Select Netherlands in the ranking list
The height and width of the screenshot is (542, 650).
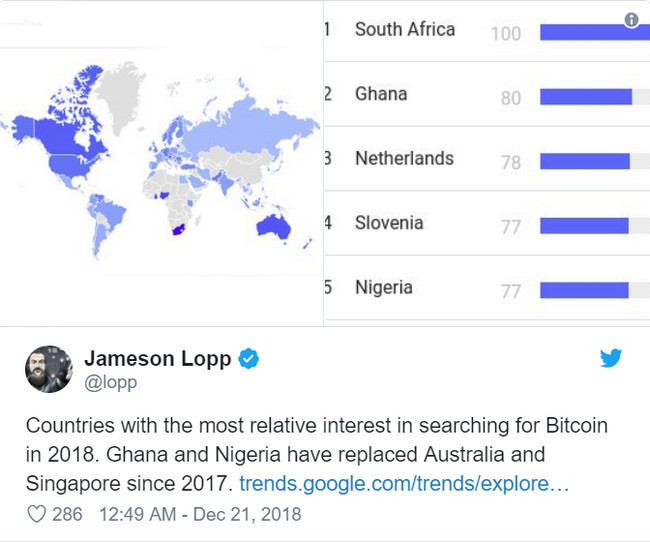404,158
